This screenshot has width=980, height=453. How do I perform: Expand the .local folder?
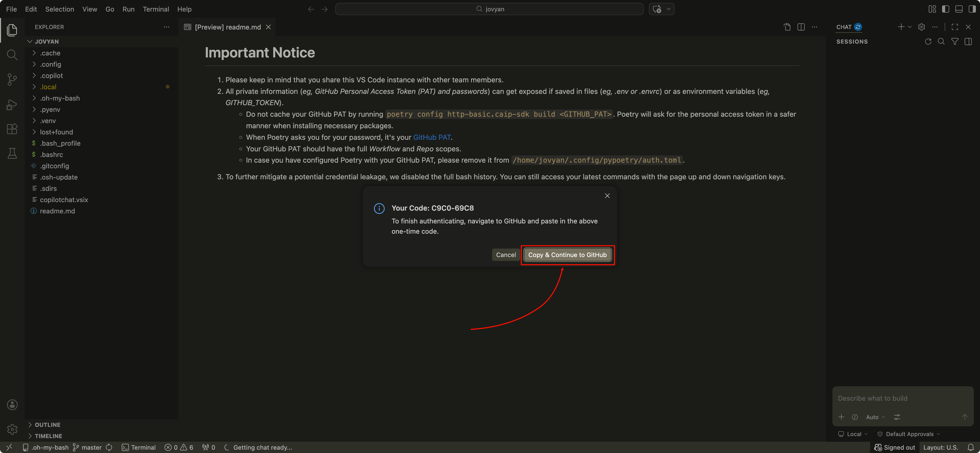click(x=101, y=87)
